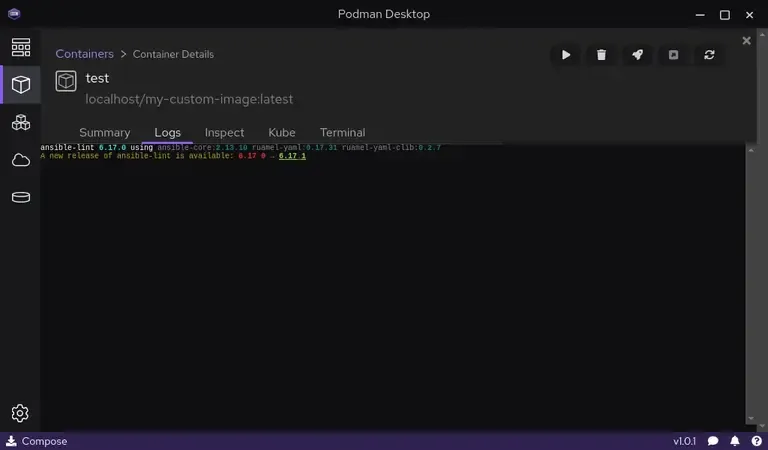Click 'localhost/my-custom-image:latest' image name

click(x=189, y=99)
